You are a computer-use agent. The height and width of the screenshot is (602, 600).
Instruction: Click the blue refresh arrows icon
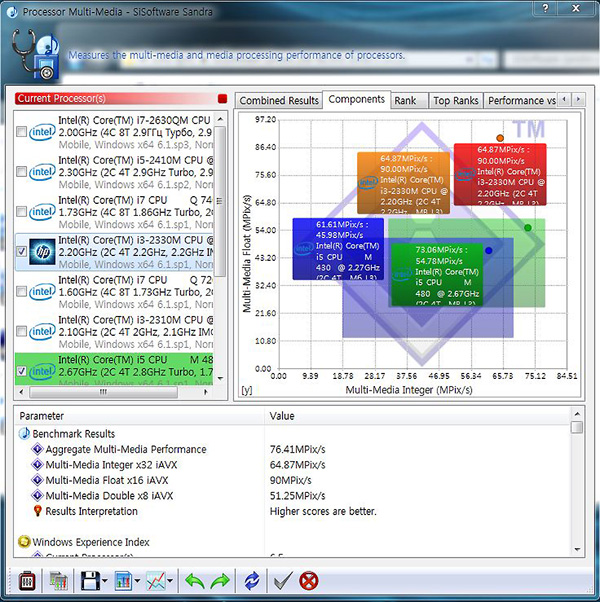252,581
